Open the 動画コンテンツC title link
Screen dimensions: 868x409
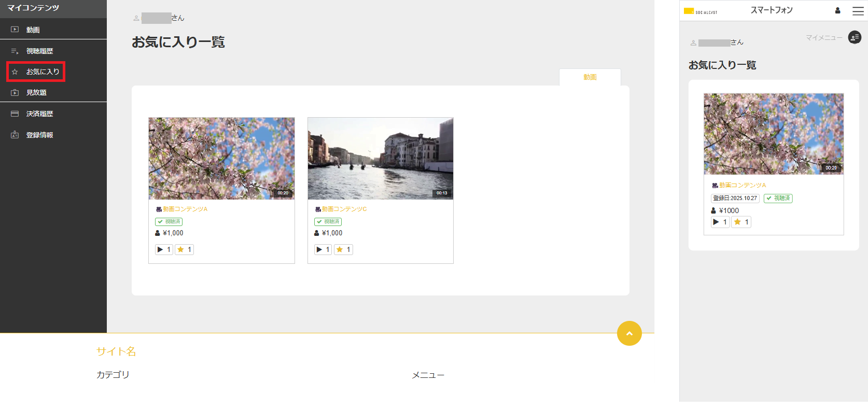344,209
